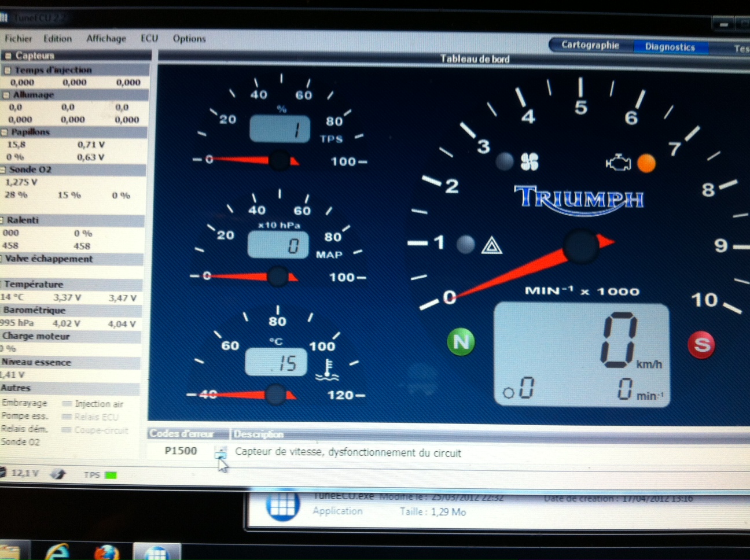Collapse the Ralenti section
Image resolution: width=750 pixels, height=560 pixels.
click(2, 220)
